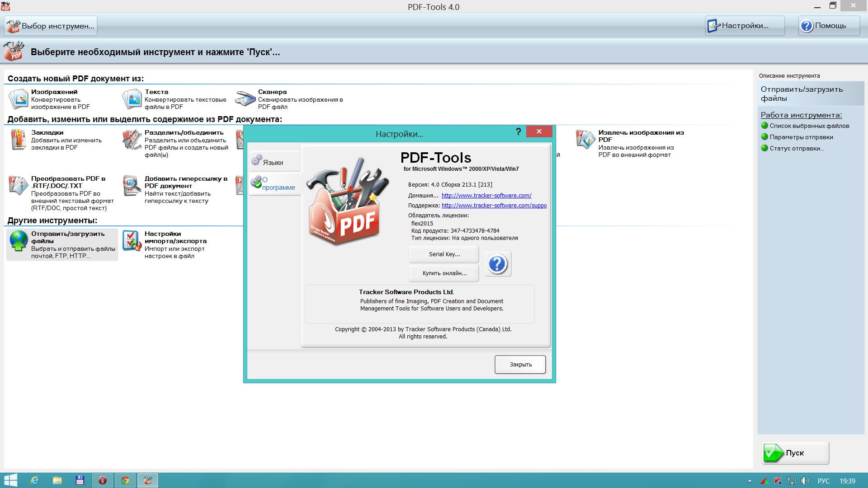Click the About program icon with green check

coord(256,182)
